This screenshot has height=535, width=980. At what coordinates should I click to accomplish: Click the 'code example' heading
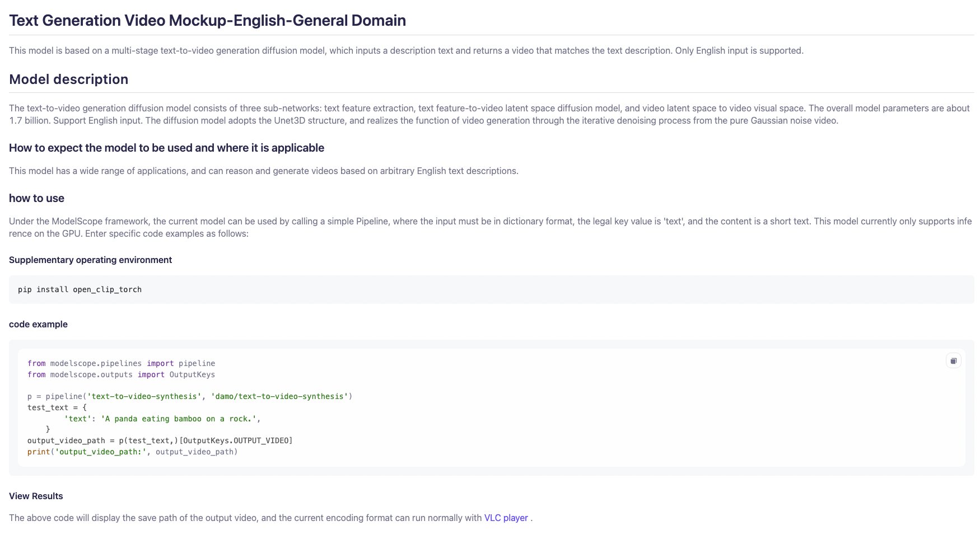pos(38,324)
